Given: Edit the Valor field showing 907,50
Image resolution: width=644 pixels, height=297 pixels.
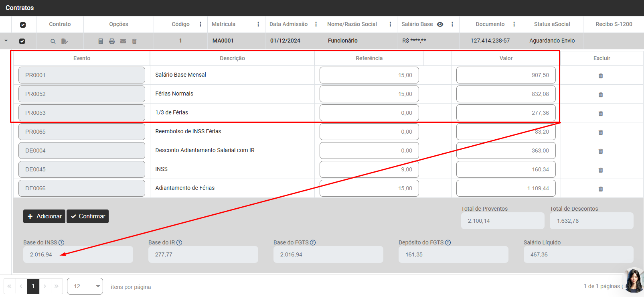Looking at the screenshot, I should (506, 75).
